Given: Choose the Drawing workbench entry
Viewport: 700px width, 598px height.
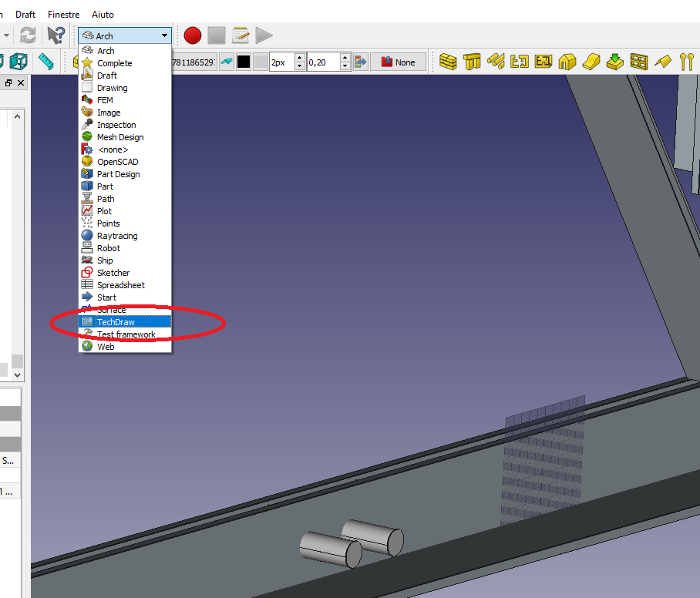Looking at the screenshot, I should point(125,88).
